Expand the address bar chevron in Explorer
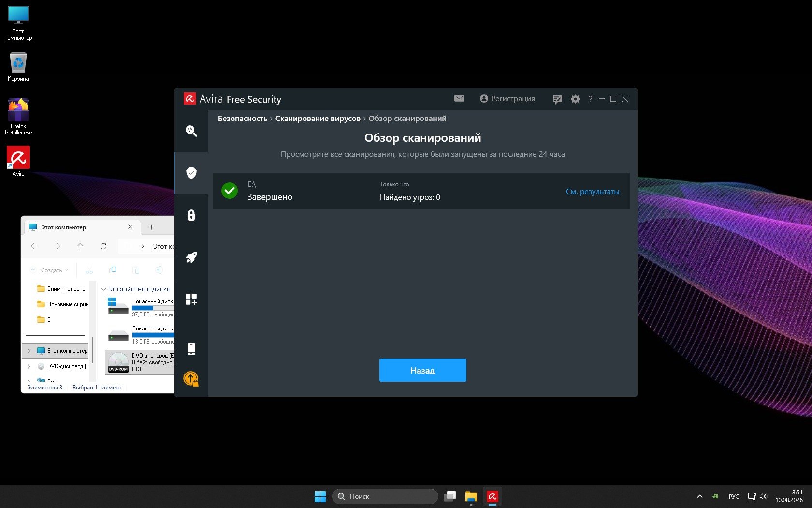This screenshot has height=508, width=812. (x=143, y=246)
